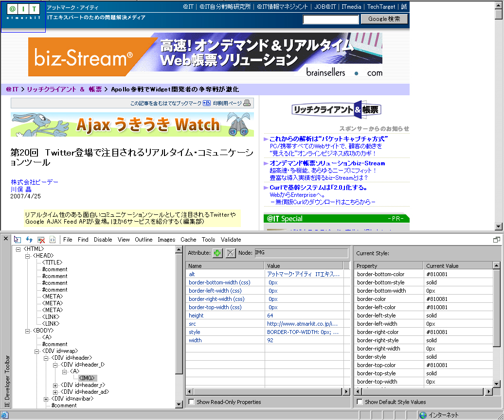Collapse the BODY node

28,331
